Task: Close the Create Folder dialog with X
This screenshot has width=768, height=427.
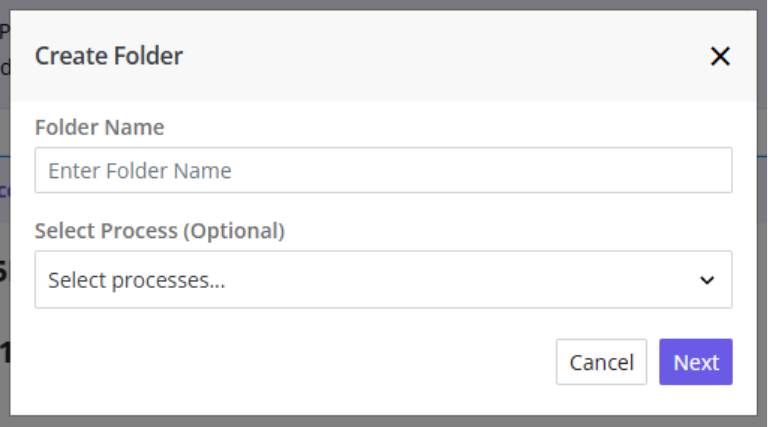Action: click(x=720, y=56)
